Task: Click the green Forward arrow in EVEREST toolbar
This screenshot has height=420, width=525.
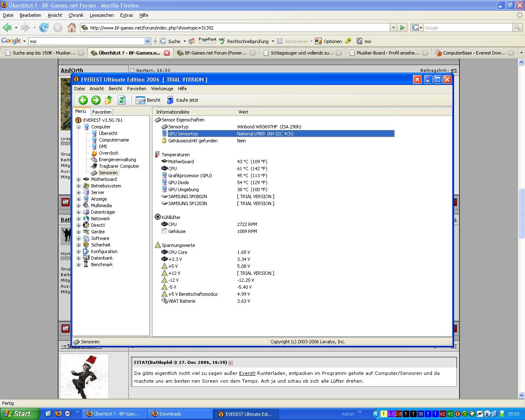Action: click(x=96, y=100)
